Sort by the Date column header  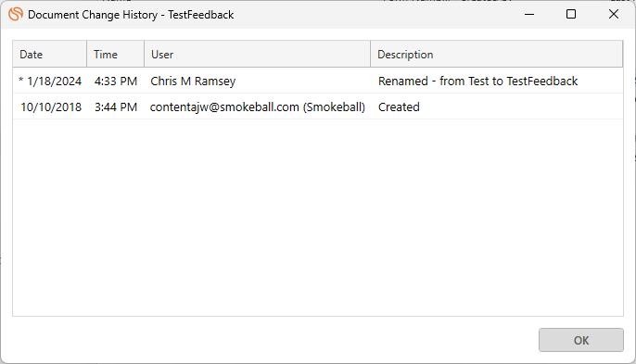pyautogui.click(x=50, y=55)
